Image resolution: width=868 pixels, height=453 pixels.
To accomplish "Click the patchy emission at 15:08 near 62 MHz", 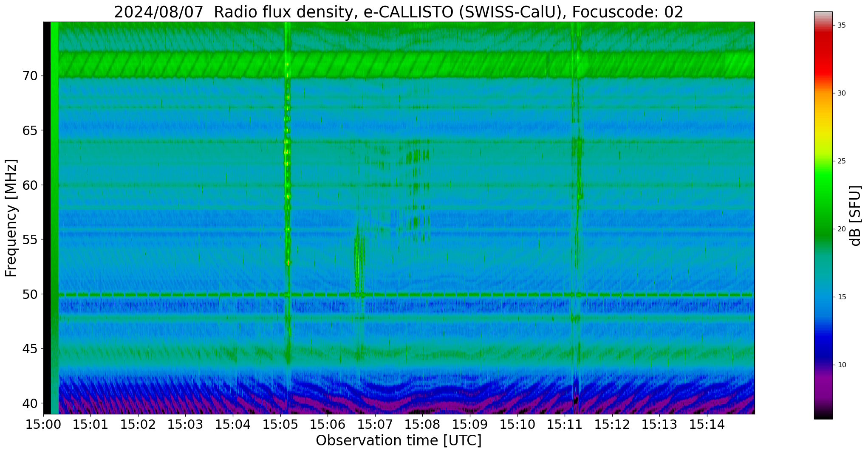I will [x=417, y=156].
